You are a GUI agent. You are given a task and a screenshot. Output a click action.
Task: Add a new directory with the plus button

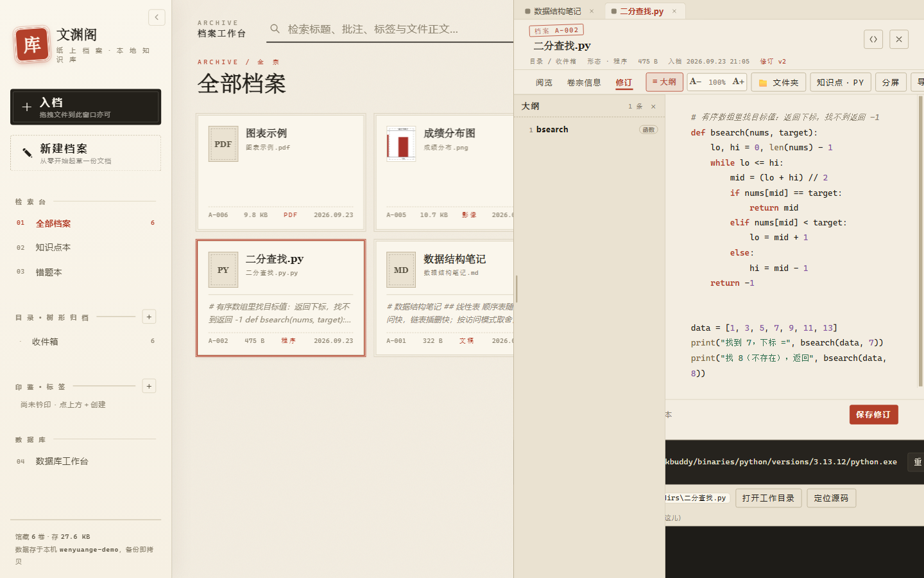pos(149,317)
